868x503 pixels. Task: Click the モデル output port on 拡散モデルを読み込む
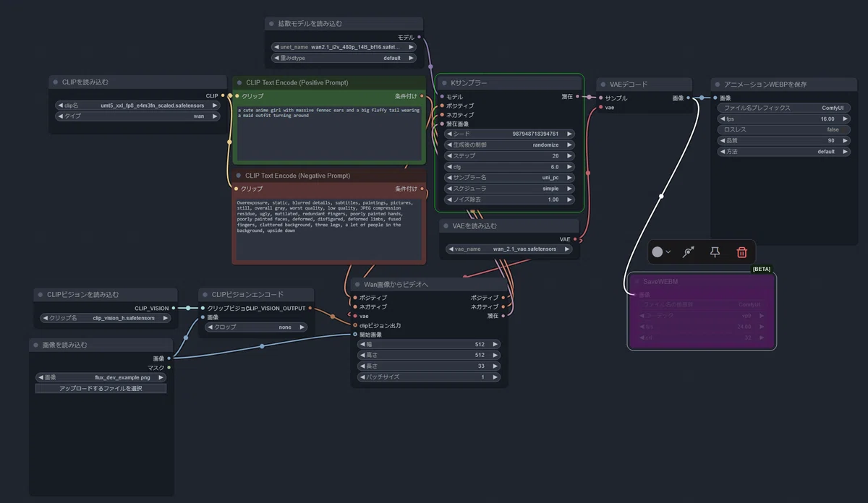click(x=420, y=36)
